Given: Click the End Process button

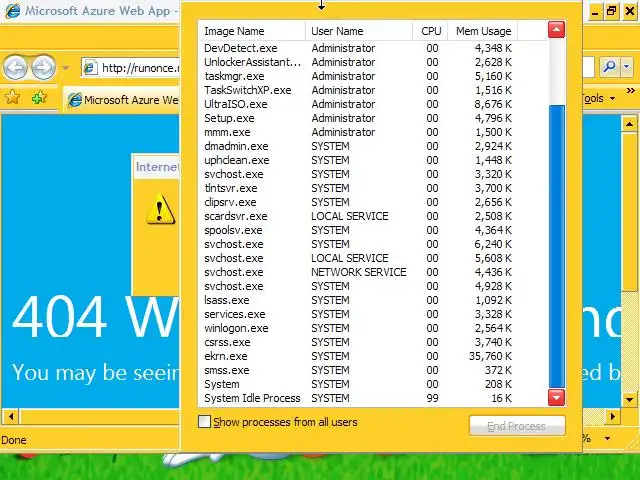Looking at the screenshot, I should (x=517, y=426).
